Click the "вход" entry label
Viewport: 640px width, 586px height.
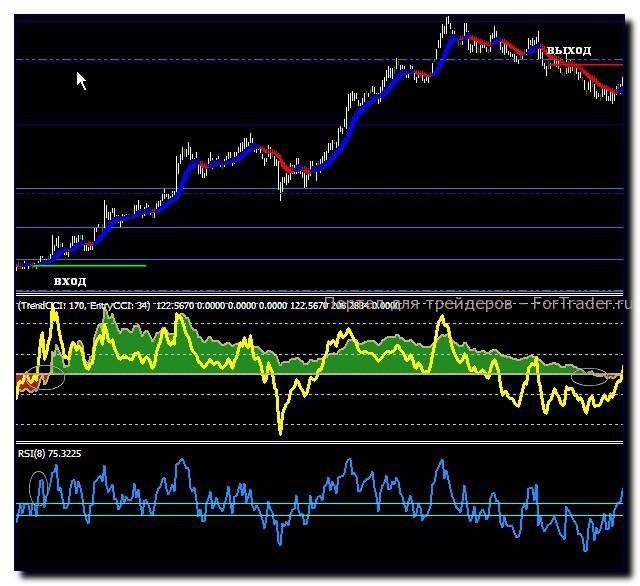click(70, 281)
